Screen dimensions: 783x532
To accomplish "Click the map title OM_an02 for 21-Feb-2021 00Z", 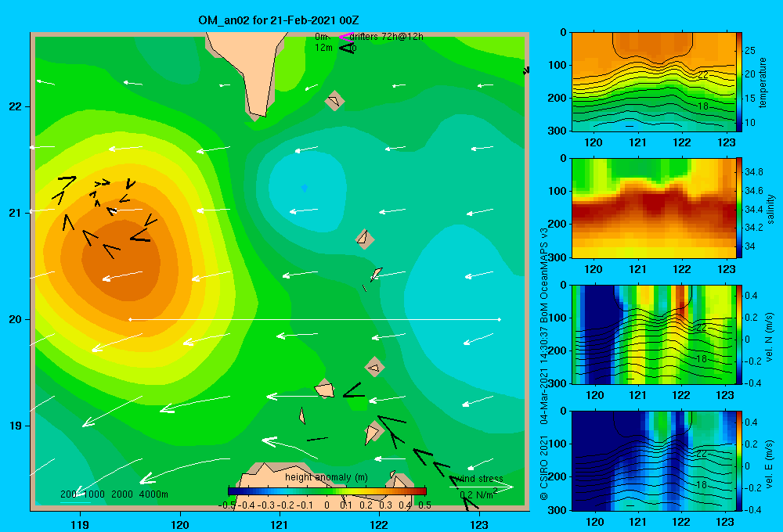I will [278, 20].
